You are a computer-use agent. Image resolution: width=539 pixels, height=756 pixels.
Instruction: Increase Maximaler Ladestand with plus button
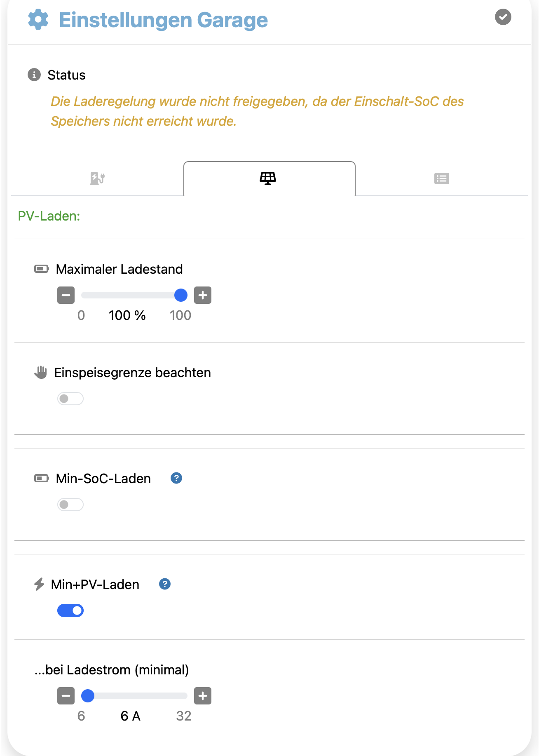pos(203,295)
